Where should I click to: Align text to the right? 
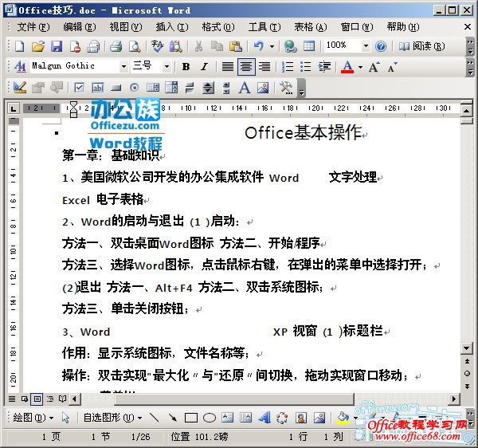click(x=264, y=66)
